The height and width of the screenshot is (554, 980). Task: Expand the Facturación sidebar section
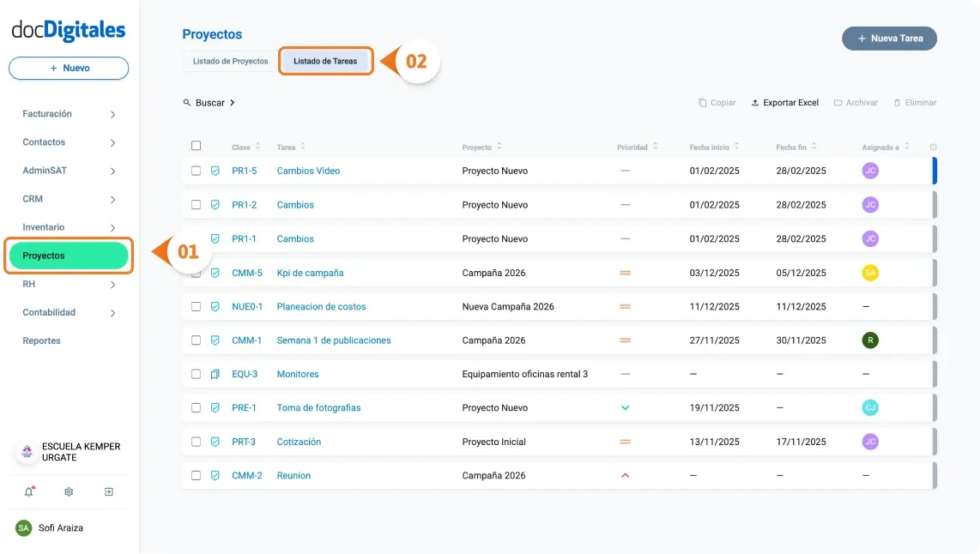coord(111,113)
